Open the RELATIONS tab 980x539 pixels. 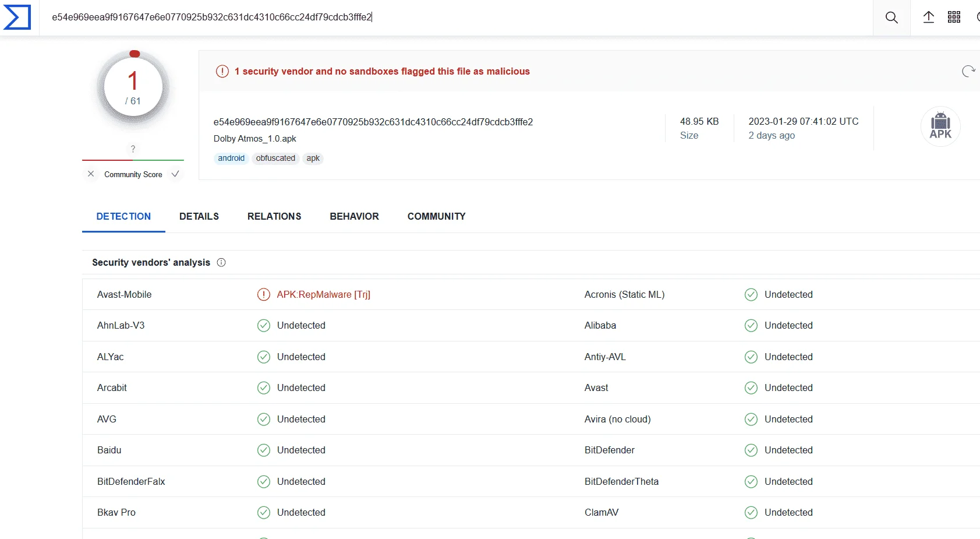click(274, 216)
